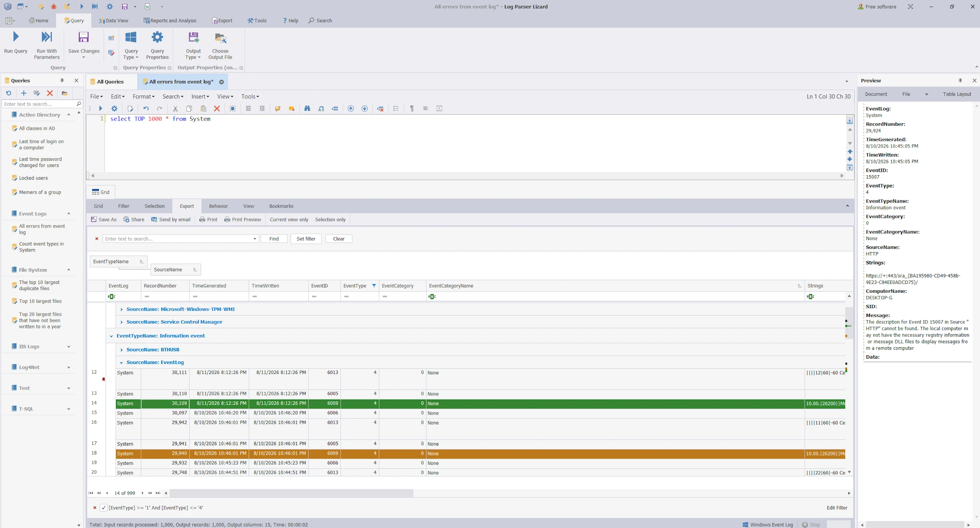Click the replace AB icon
The image size is (980, 528).
click(321, 108)
